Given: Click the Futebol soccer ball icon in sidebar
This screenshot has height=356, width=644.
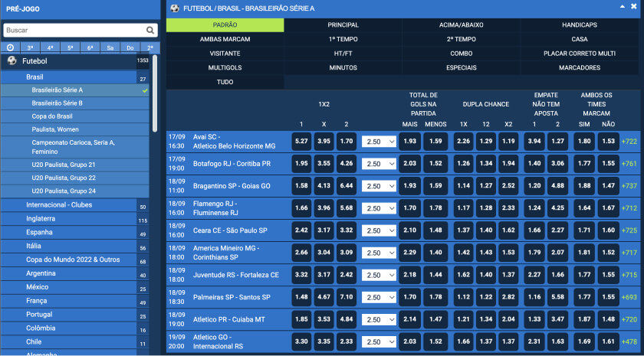Looking at the screenshot, I should [x=12, y=60].
